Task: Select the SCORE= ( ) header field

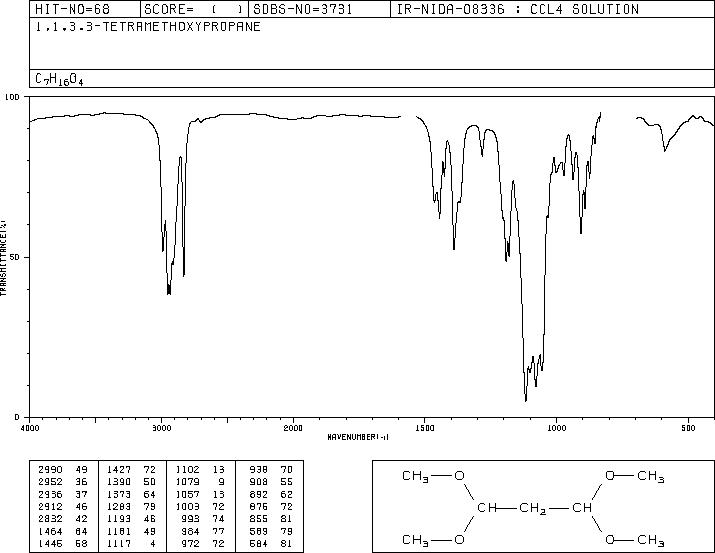Action: tap(194, 9)
